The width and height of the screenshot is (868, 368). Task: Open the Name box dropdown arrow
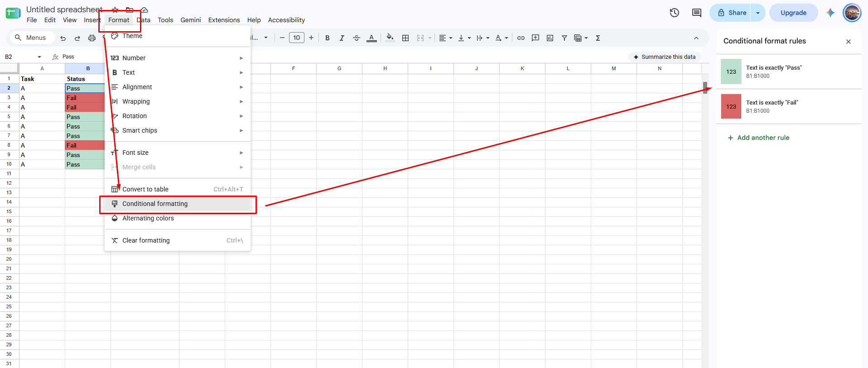click(x=39, y=57)
